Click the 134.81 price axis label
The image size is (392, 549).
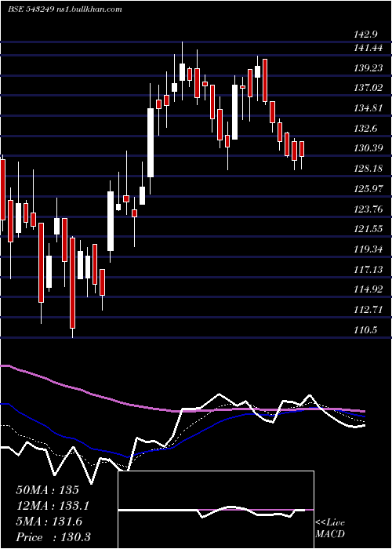pyautogui.click(x=368, y=108)
